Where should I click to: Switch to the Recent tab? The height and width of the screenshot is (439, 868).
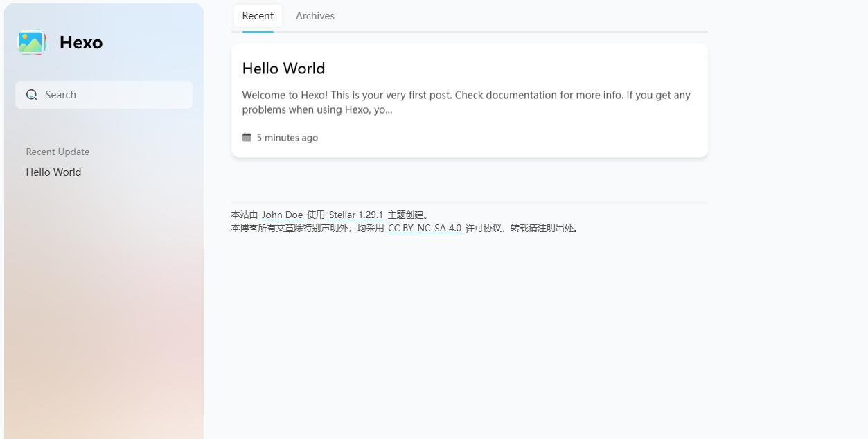[x=258, y=16]
